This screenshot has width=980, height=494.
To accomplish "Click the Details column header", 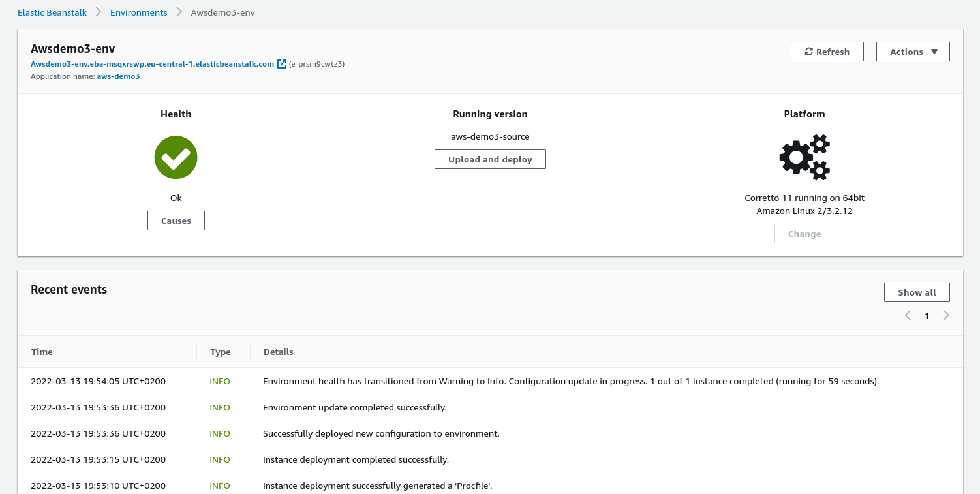I will (x=278, y=352).
